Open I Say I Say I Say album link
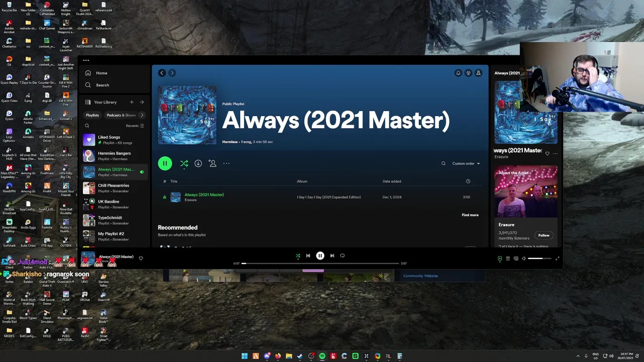Image resolution: width=644 pixels, height=362 pixels. point(329,197)
